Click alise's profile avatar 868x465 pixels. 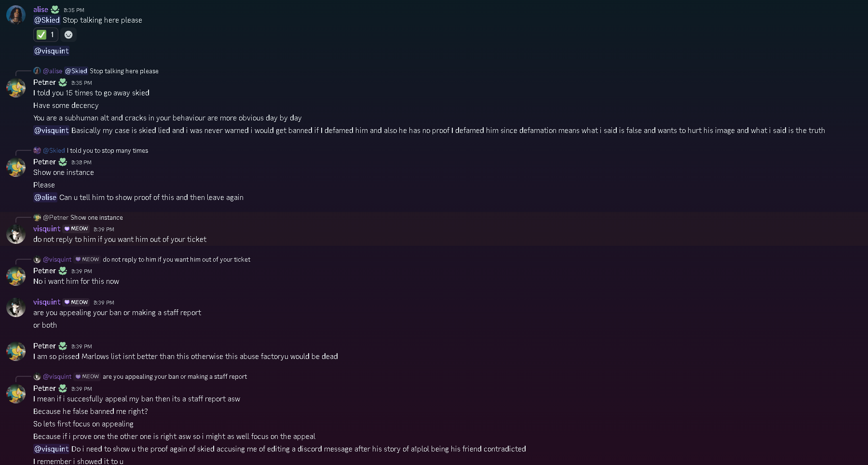(15, 15)
